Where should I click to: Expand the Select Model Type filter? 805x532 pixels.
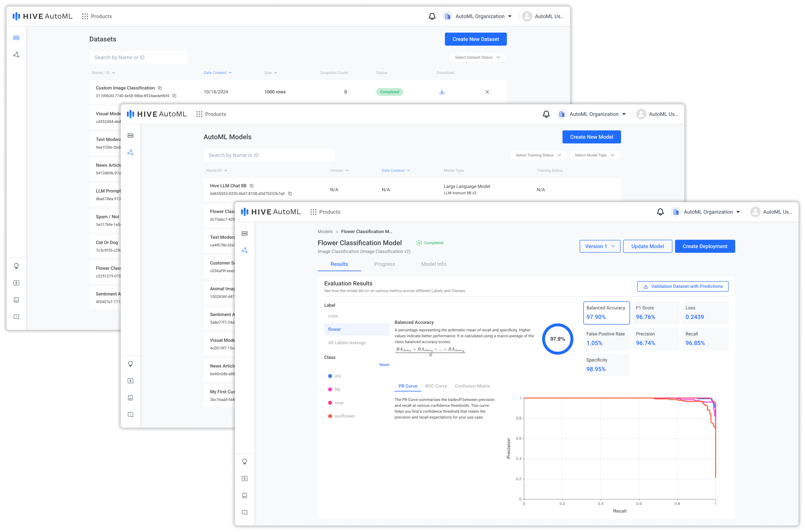click(594, 155)
